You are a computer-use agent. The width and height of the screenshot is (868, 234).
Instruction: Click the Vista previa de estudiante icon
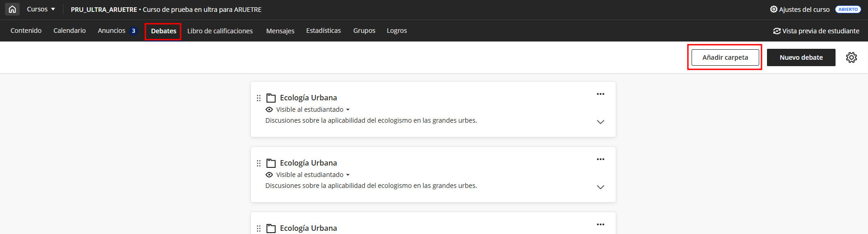777,31
